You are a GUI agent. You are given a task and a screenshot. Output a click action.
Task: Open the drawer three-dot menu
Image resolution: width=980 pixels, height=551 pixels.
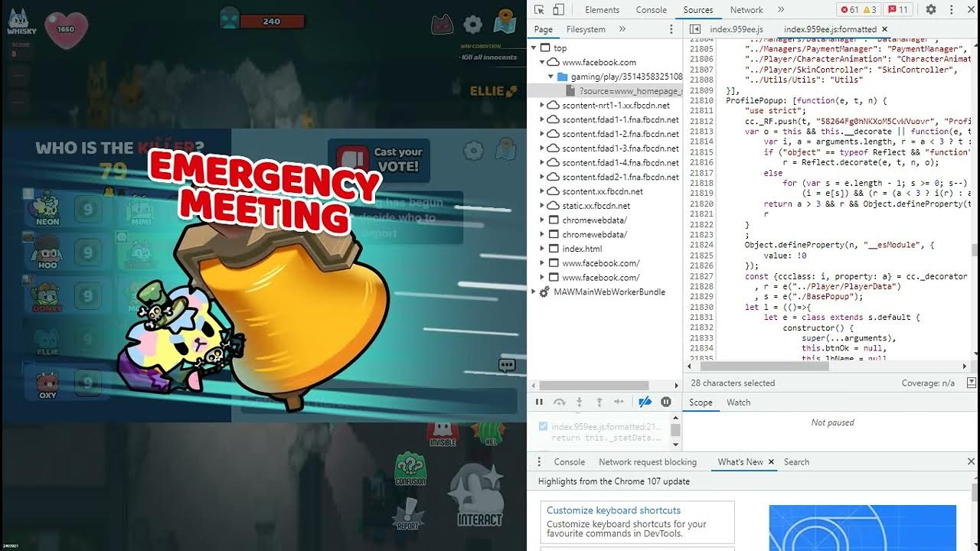(539, 461)
